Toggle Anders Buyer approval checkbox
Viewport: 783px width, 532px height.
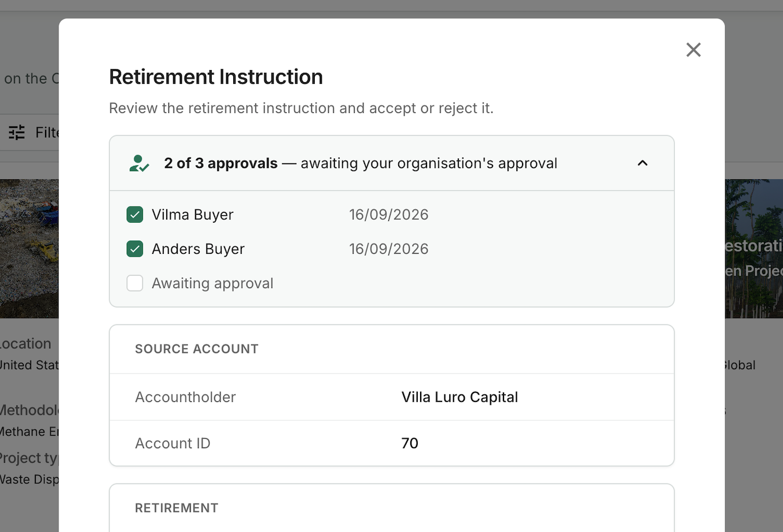click(135, 249)
